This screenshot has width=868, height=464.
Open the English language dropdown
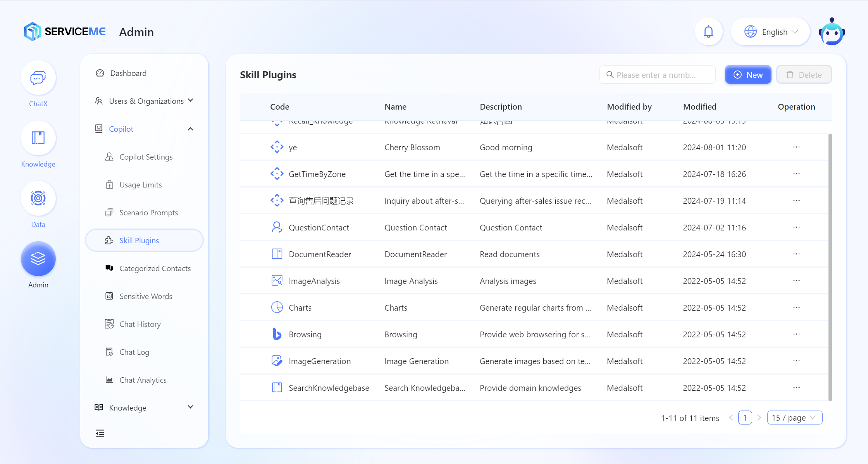[x=770, y=32]
